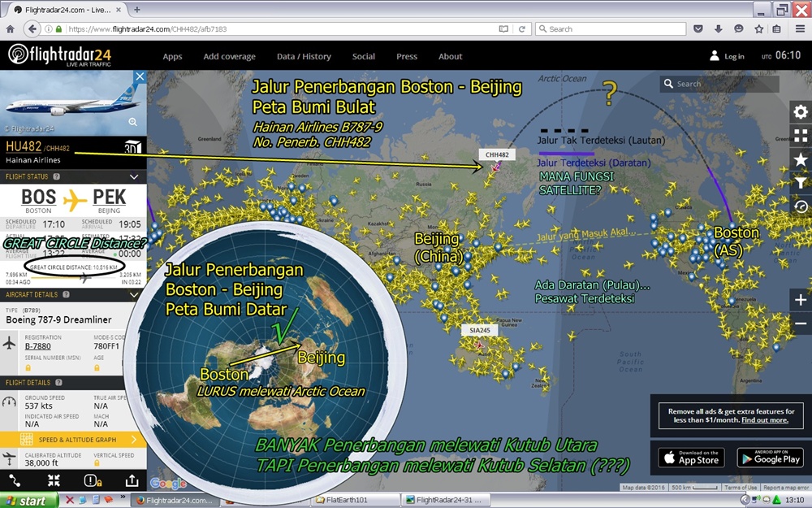The image size is (812, 508).
Task: Expand Speed & Altitude Graph with its arrow
Action: [132, 439]
